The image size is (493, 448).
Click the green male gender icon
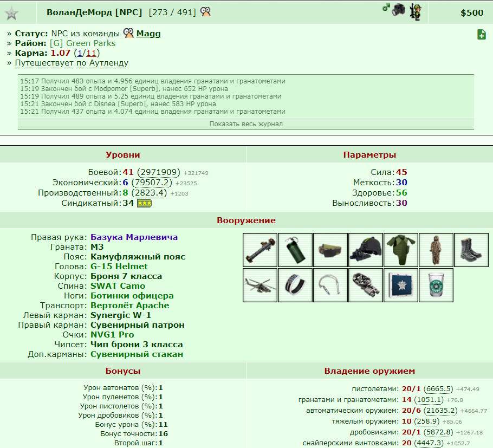pos(386,7)
